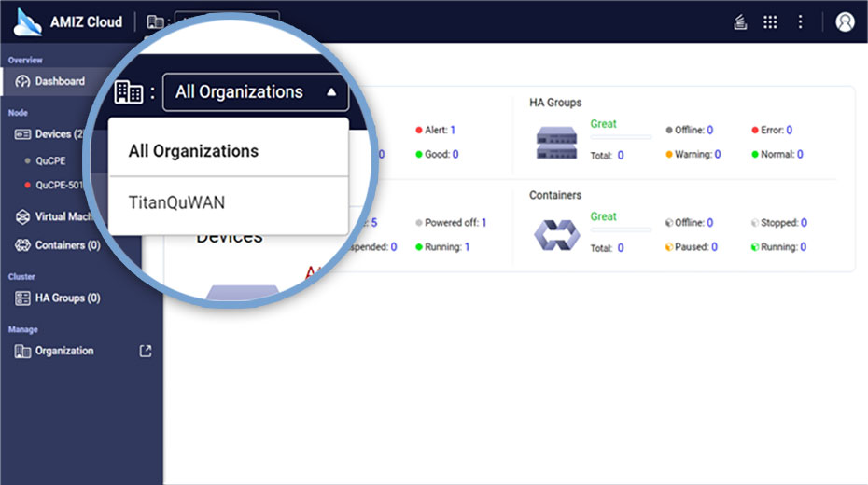Click the stacked layers icon in header
Image resolution: width=868 pixels, height=485 pixels.
[740, 21]
